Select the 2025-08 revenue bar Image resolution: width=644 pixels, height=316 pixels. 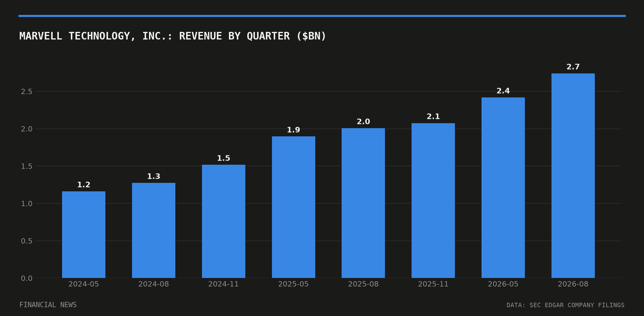tap(363, 203)
